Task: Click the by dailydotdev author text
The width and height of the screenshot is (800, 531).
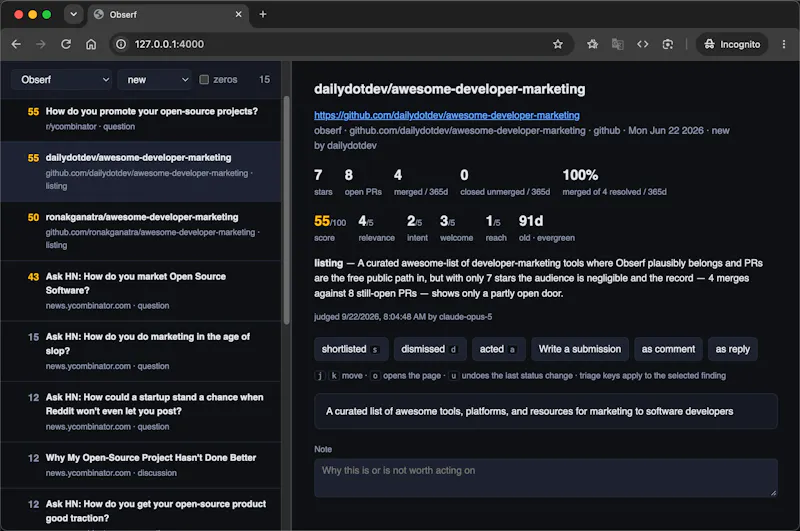Action: (x=345, y=146)
